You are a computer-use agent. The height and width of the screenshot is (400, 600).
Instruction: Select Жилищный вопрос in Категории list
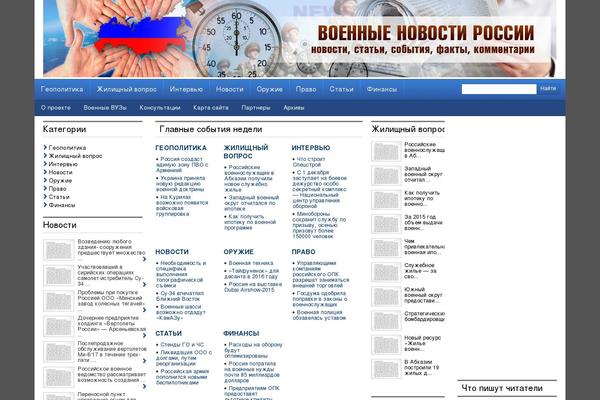(x=75, y=156)
